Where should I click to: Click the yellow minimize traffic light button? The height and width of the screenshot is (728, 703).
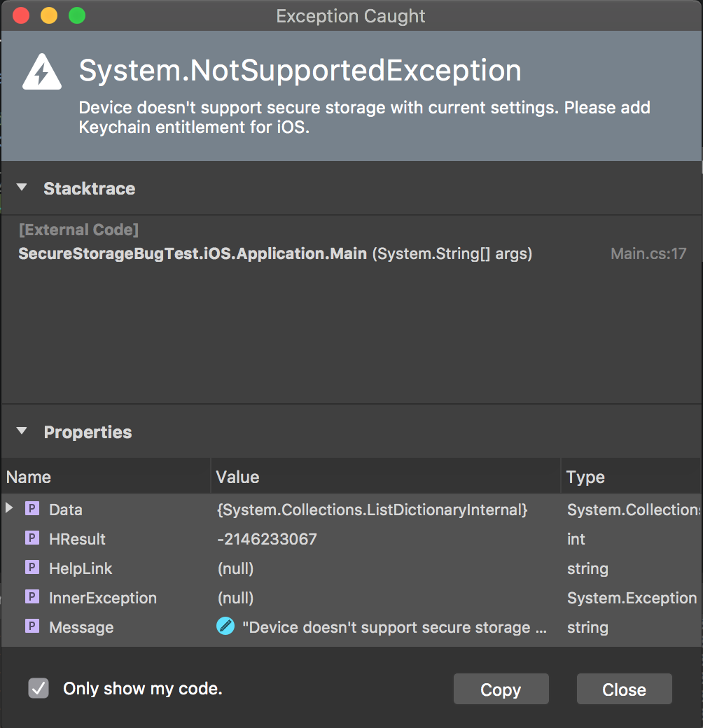[x=48, y=15]
